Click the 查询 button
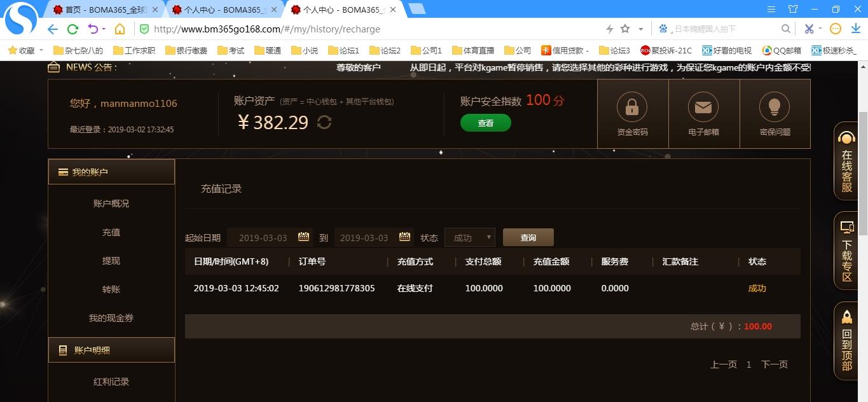This screenshot has width=868, height=402. tap(528, 237)
